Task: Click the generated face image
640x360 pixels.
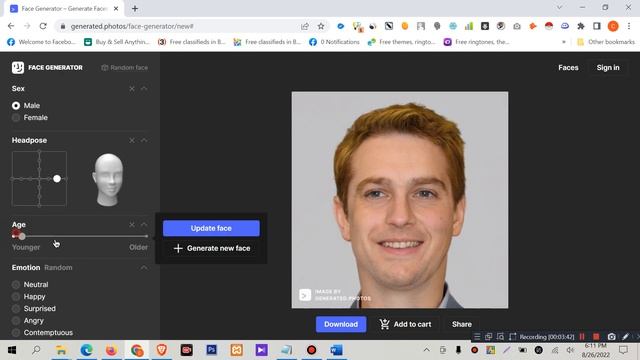Action: 400,200
